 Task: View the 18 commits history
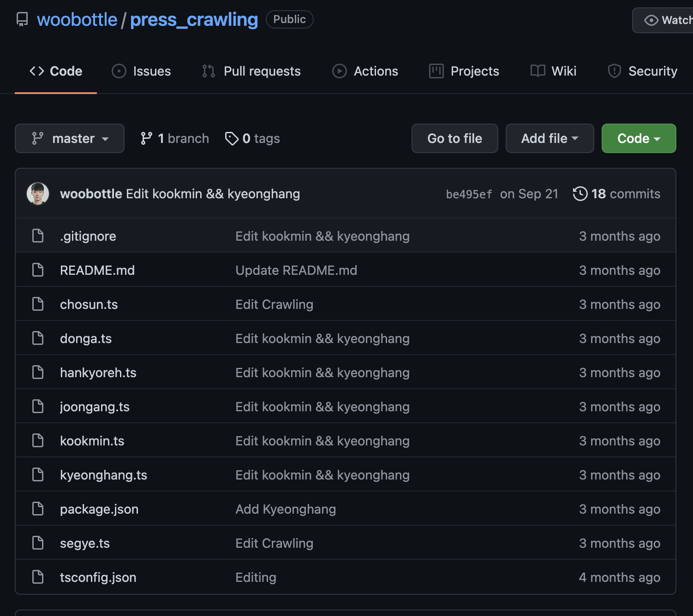point(616,194)
